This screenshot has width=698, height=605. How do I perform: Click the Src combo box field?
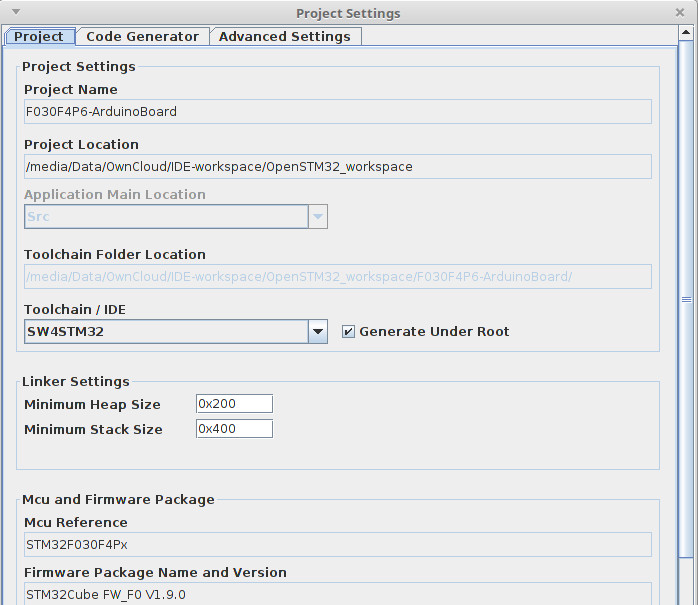coord(166,217)
